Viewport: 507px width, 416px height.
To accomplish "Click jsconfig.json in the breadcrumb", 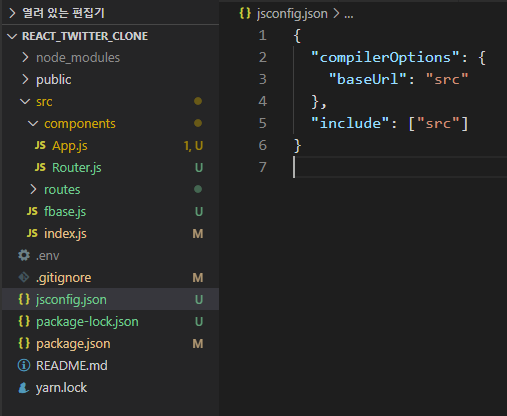I will tap(292, 14).
